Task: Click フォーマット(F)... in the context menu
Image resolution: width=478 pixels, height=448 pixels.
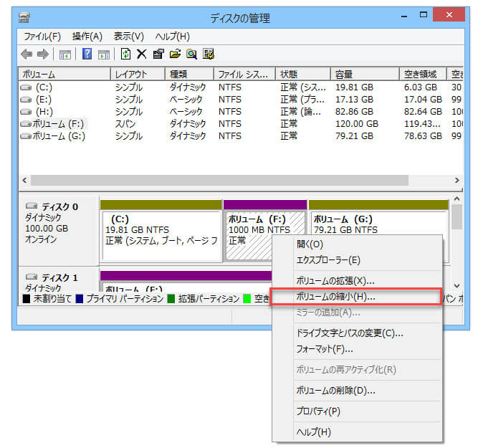Action: (325, 349)
